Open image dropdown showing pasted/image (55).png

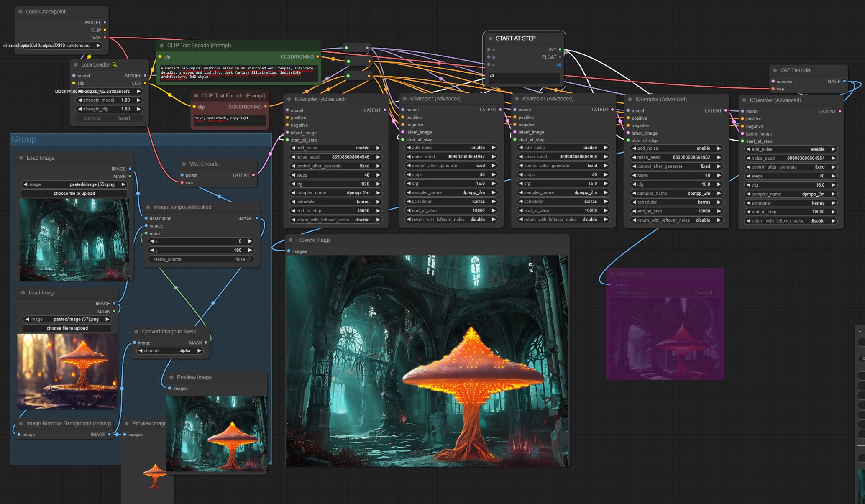click(74, 184)
